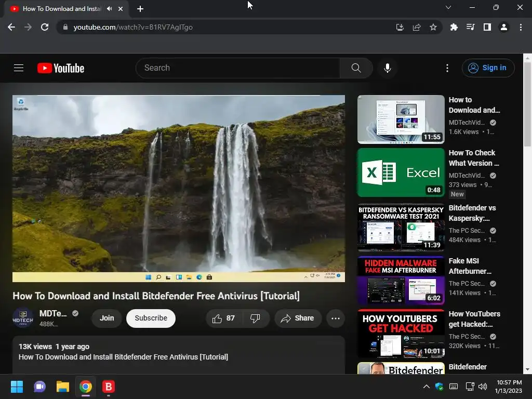This screenshot has width=532, height=399.
Task: Subscribe to the channel
Action: pyautogui.click(x=151, y=318)
